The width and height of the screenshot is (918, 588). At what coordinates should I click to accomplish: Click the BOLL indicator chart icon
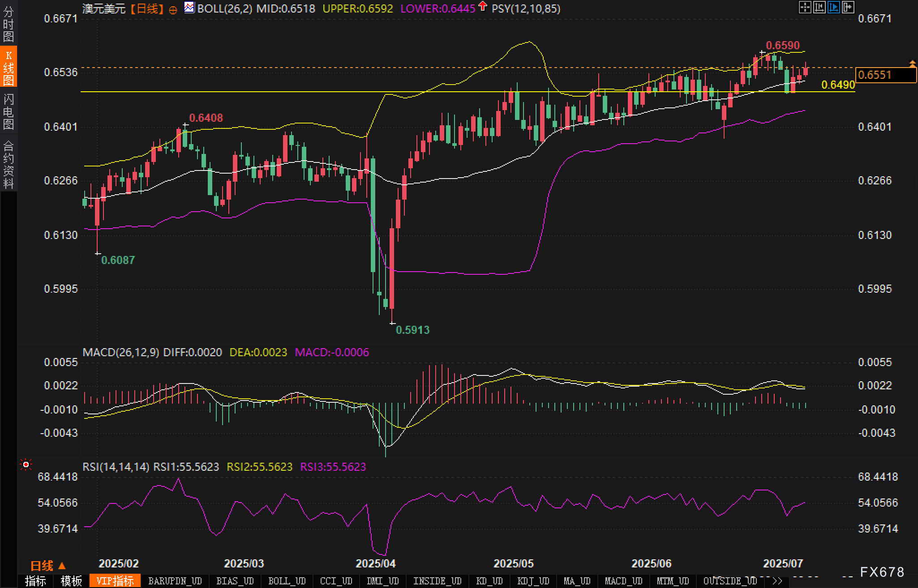[x=189, y=8]
